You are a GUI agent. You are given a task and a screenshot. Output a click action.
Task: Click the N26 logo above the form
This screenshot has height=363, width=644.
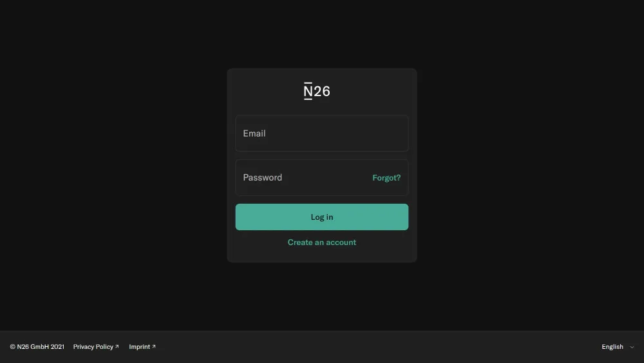point(317,91)
